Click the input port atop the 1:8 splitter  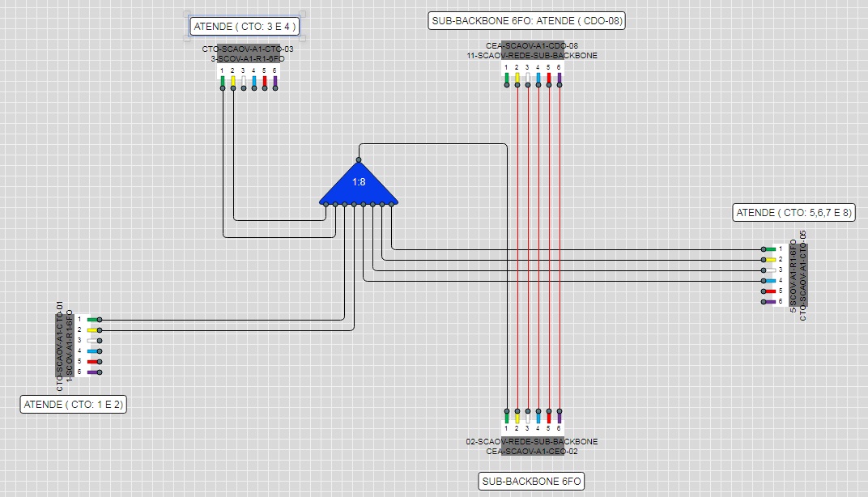click(x=359, y=160)
